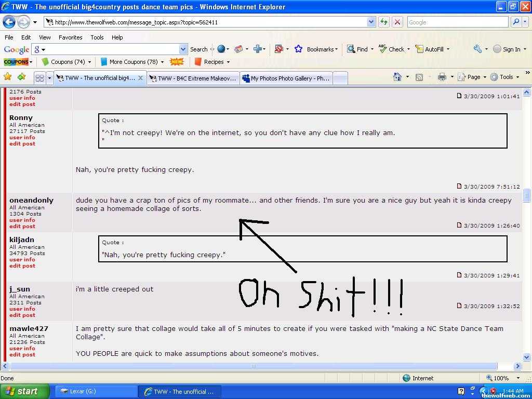Click the Home icon in command bar
532x399 pixels.
397,77
